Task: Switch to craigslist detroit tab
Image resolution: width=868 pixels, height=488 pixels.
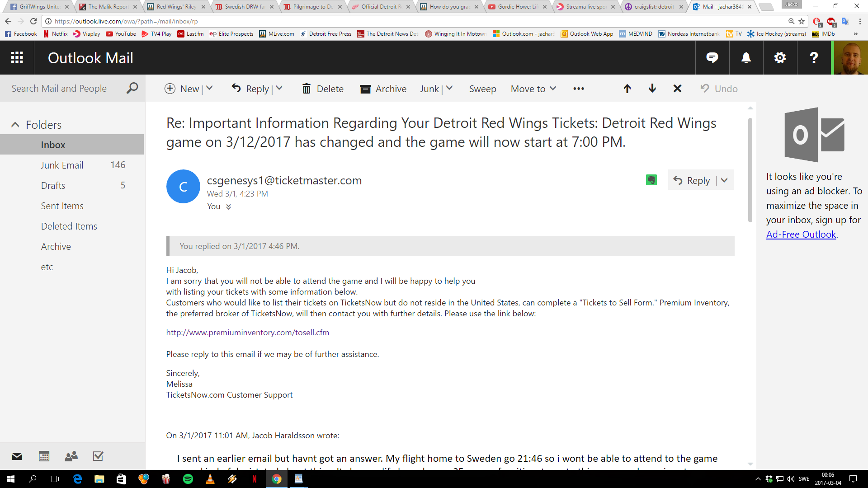Action: [x=655, y=6]
